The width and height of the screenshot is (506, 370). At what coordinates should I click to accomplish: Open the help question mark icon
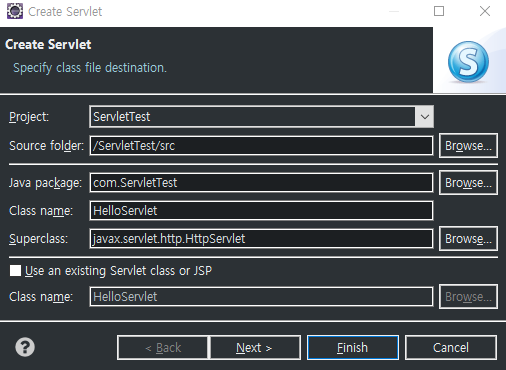25,347
